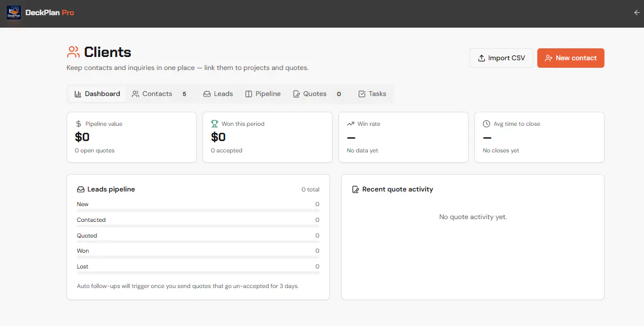The height and width of the screenshot is (326, 644).
Task: Click the "Contacted" row label
Action: tap(91, 220)
